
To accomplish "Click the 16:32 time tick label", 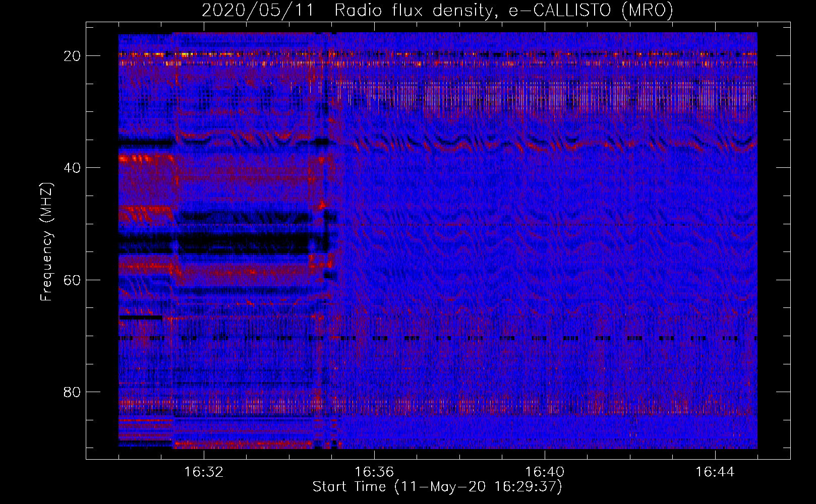I will coord(204,472).
